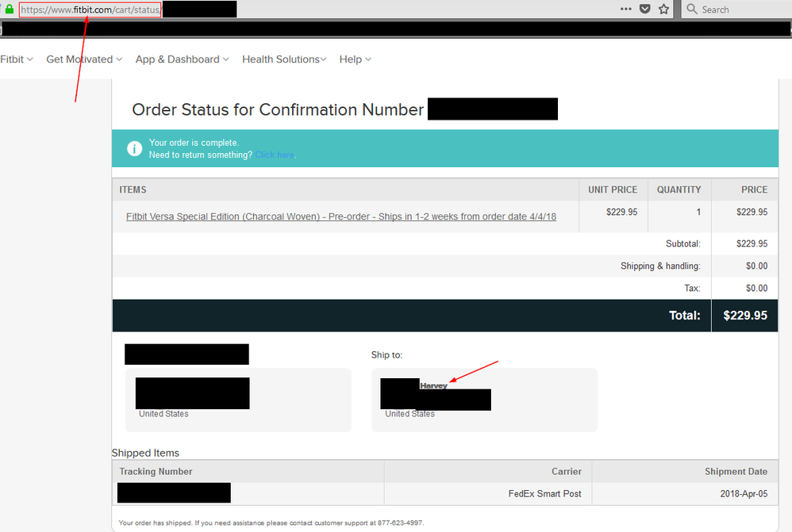Viewport: 792px width, 532px height.
Task: Click the UNIT PRICE column header
Action: 613,189
